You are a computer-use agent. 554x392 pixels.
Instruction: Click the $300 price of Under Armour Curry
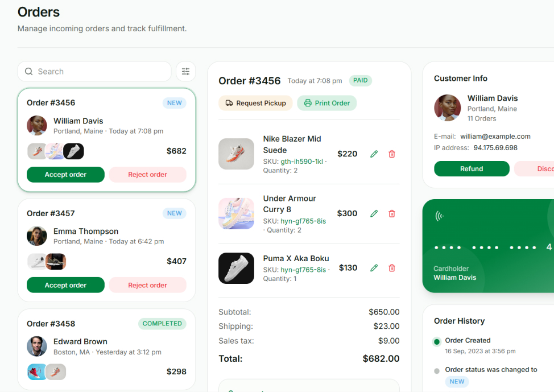(x=347, y=213)
